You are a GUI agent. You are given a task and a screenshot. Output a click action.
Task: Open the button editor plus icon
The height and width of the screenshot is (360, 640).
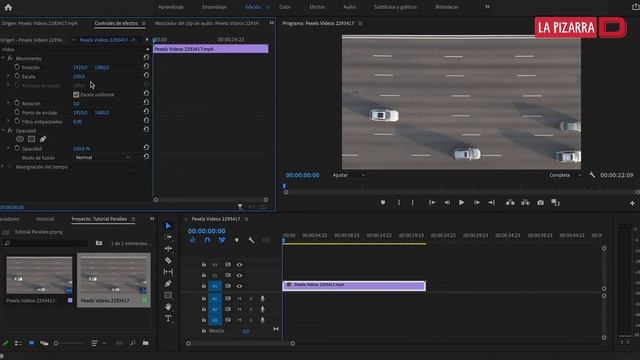tap(632, 203)
